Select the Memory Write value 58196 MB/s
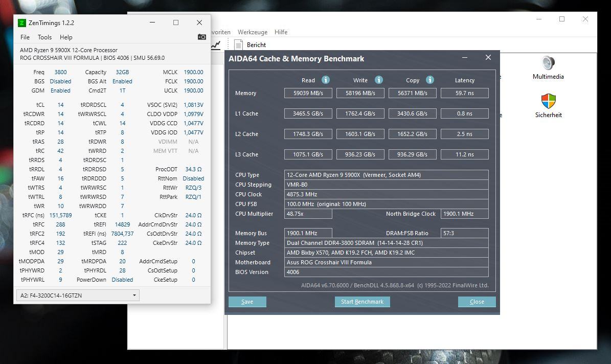 (360, 93)
